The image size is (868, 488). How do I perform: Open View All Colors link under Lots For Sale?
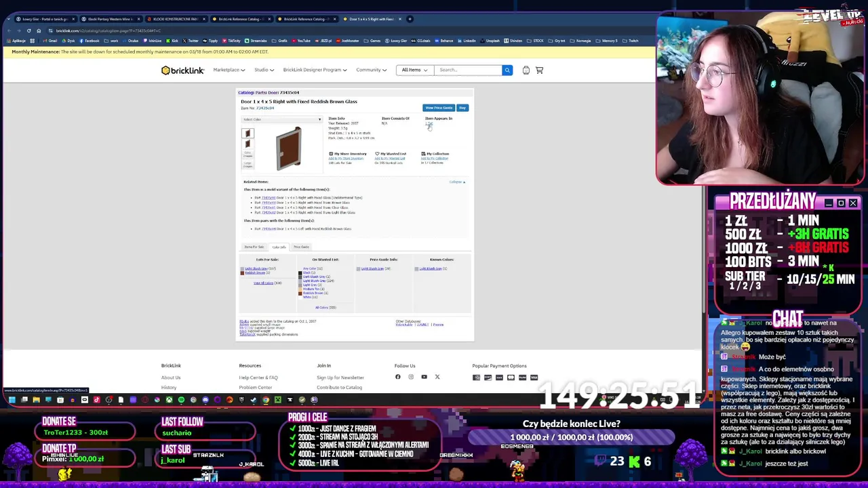point(263,283)
